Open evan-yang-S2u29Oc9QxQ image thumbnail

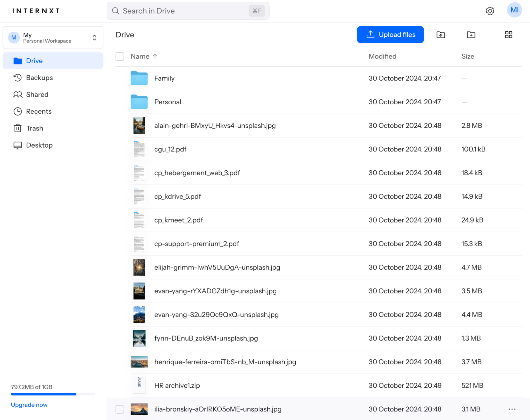click(x=139, y=315)
